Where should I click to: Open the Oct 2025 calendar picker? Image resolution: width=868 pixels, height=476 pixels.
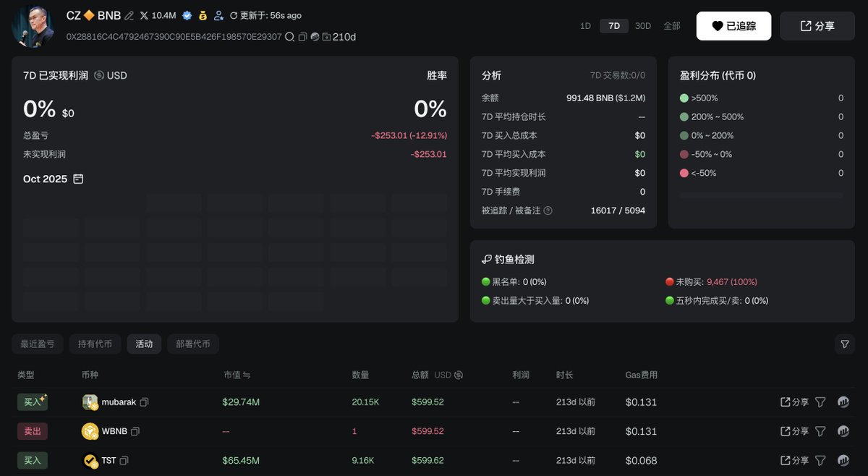click(x=78, y=179)
